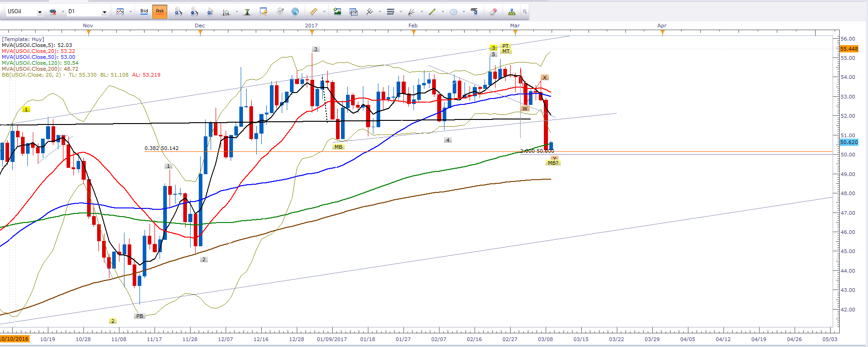Click the 50.620 current price marker
Viewport: 868px width, 347px height.
tap(849, 142)
